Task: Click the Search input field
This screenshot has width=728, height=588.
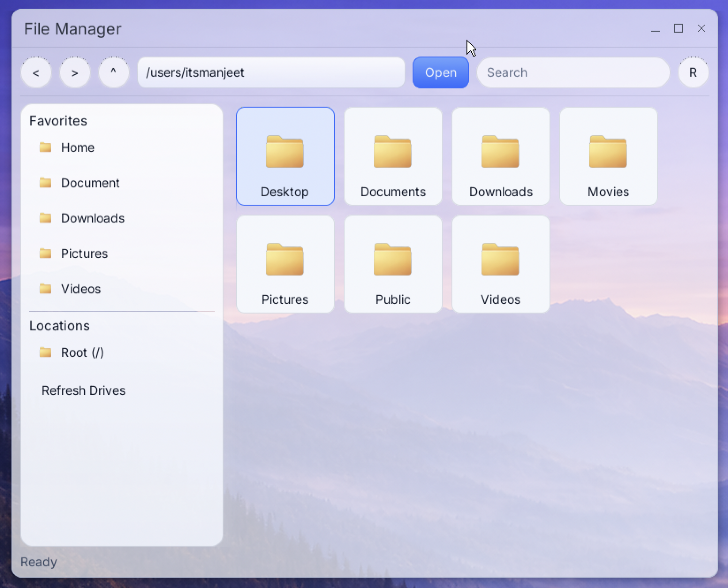Action: (x=573, y=72)
